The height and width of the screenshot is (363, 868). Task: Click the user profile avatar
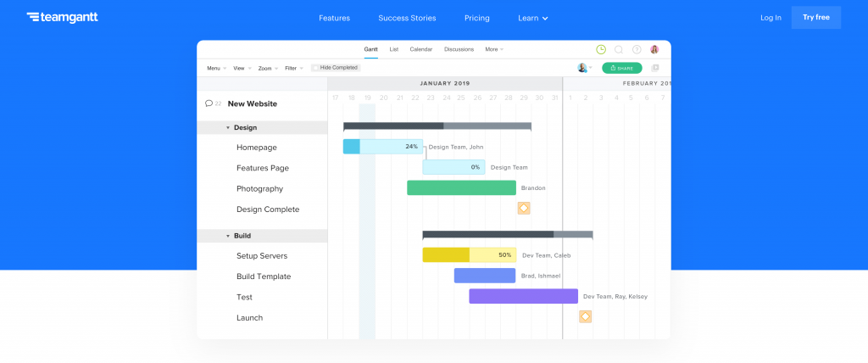[654, 49]
